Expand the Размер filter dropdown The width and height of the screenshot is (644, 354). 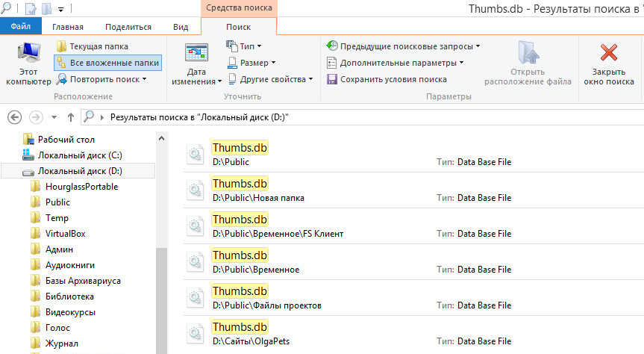tap(251, 63)
